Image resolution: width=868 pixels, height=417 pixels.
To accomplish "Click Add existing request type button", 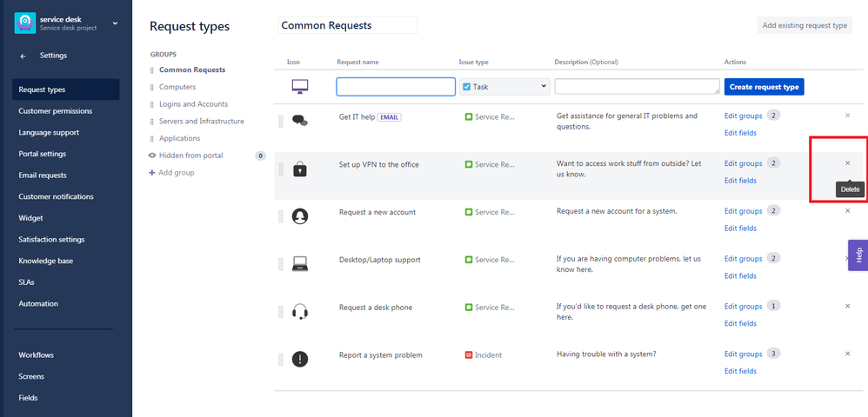I will 805,25.
